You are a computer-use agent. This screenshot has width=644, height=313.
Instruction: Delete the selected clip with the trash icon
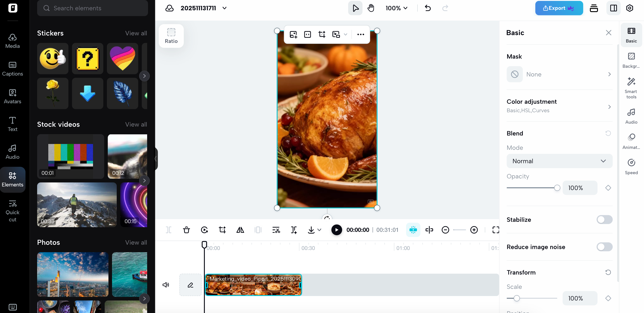pyautogui.click(x=186, y=230)
